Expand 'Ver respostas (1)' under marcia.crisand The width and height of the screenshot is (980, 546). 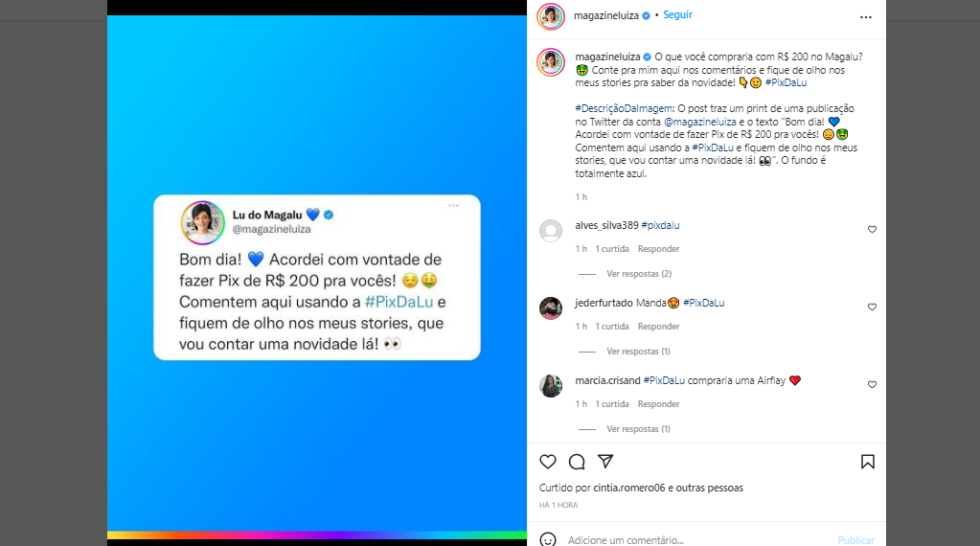click(638, 428)
